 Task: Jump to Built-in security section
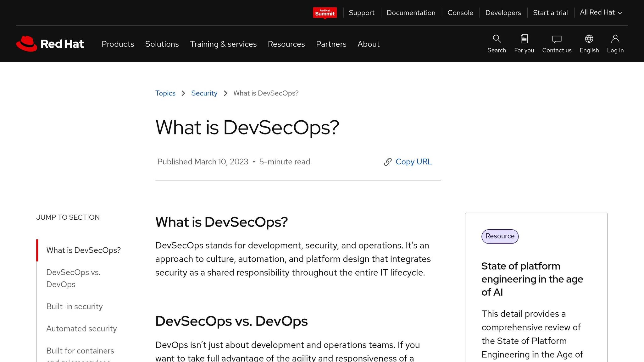(75, 306)
